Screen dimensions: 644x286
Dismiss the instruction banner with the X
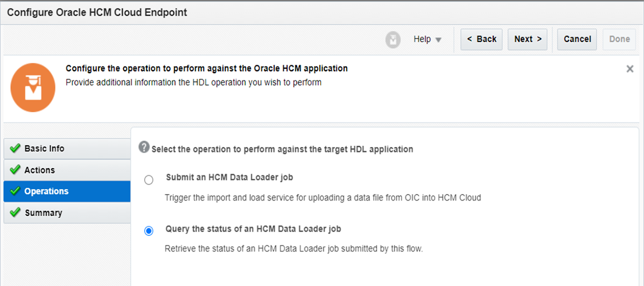pyautogui.click(x=630, y=69)
